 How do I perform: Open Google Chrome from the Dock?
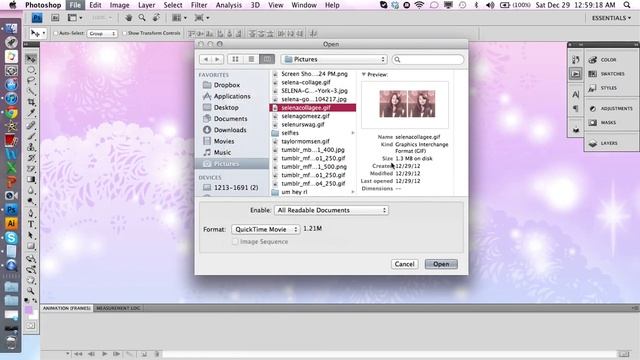(x=11, y=112)
